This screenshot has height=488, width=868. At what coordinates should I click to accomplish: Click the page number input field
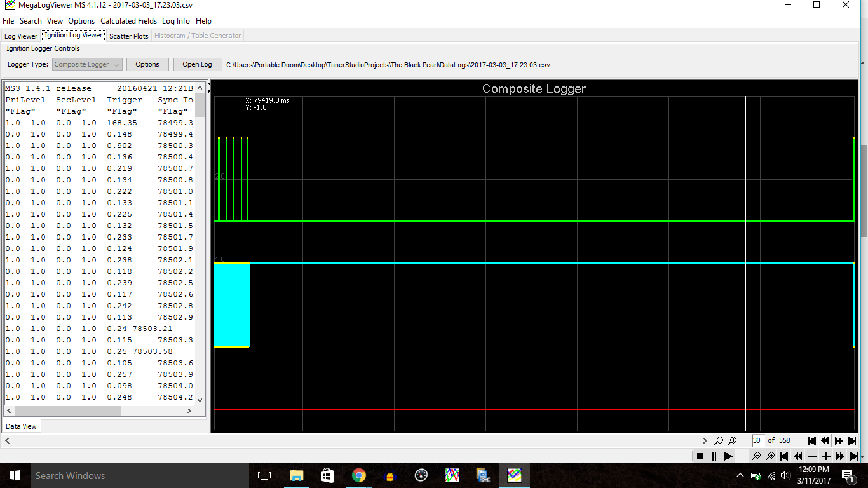point(757,440)
